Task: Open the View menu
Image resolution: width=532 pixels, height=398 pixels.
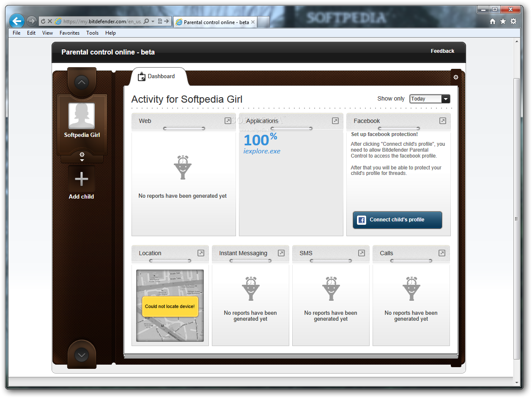Action: [48, 33]
